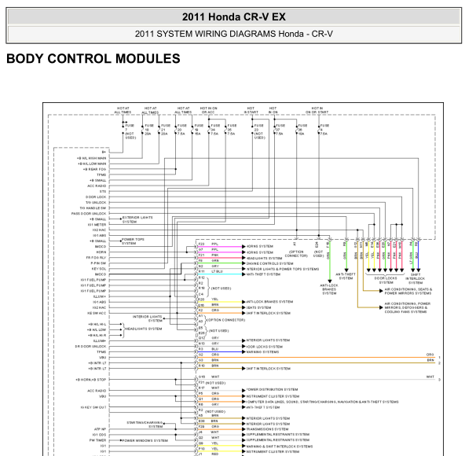Click the 'STARTING/CHARGING SYSTEM' reference on left
Screen dimensions: 476x456
[145, 425]
